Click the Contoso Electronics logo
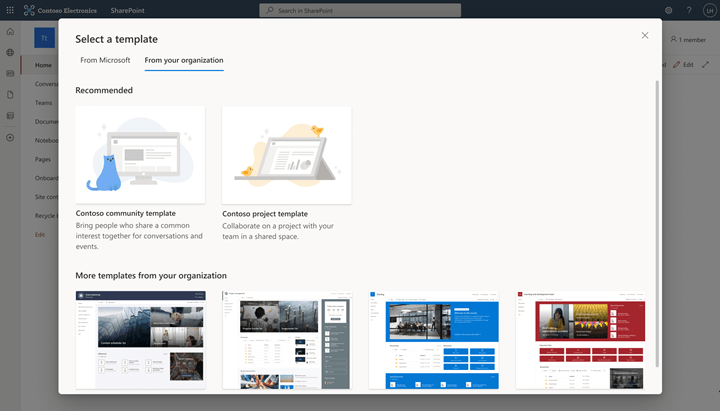The height and width of the screenshot is (411, 720). pyautogui.click(x=60, y=10)
